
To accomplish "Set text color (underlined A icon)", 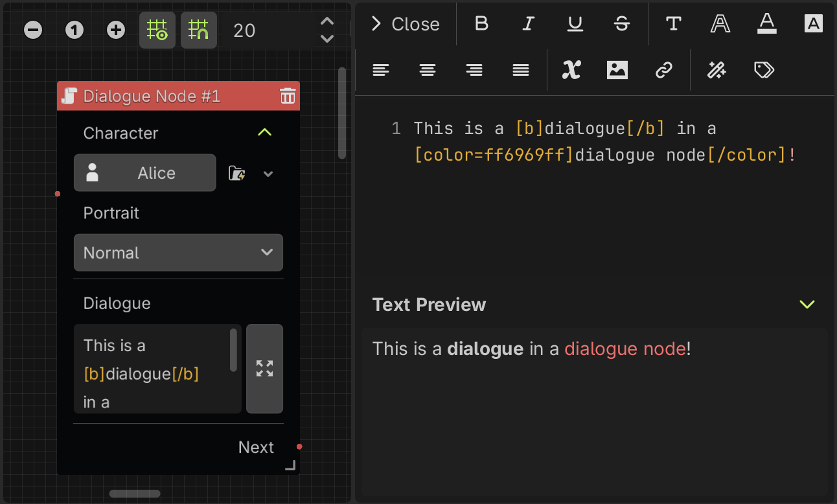I will tap(767, 24).
